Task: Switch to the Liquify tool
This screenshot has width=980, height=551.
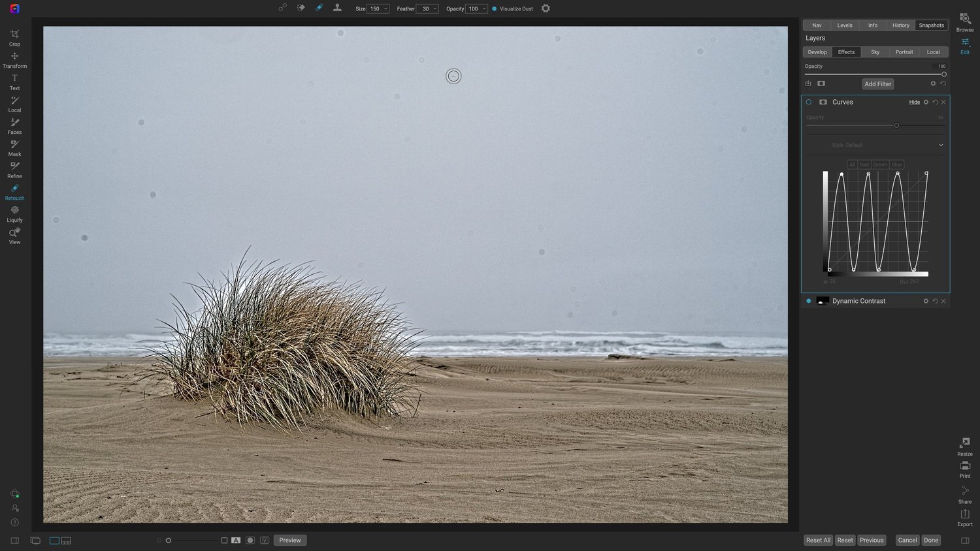Action: 14,214
